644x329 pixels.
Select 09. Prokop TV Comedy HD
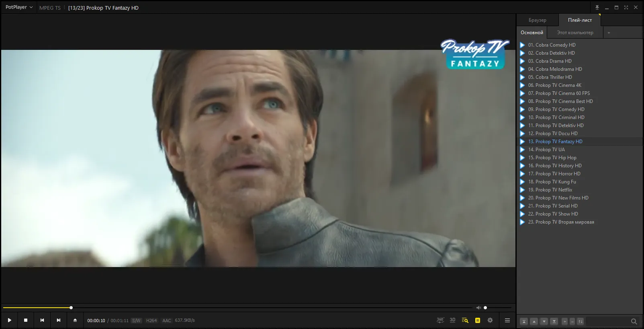pos(580,109)
